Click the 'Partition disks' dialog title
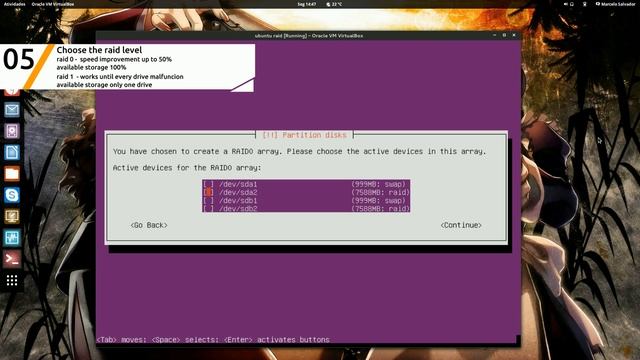 [304, 135]
